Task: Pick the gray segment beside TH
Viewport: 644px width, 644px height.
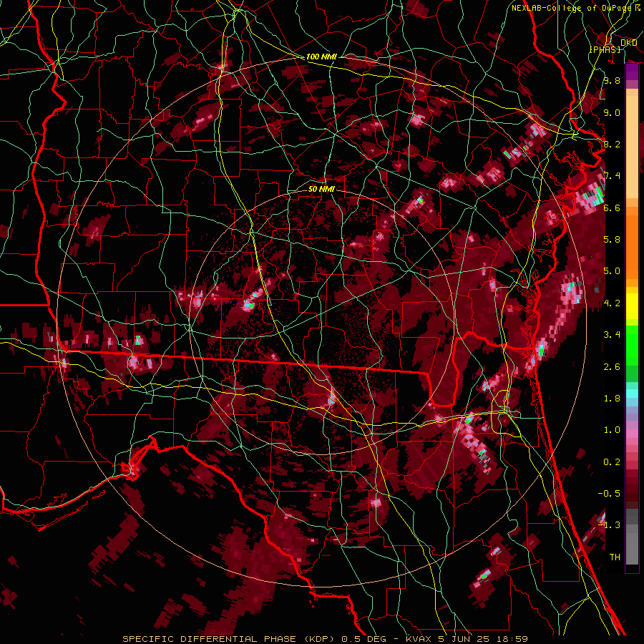Action: tap(632, 550)
